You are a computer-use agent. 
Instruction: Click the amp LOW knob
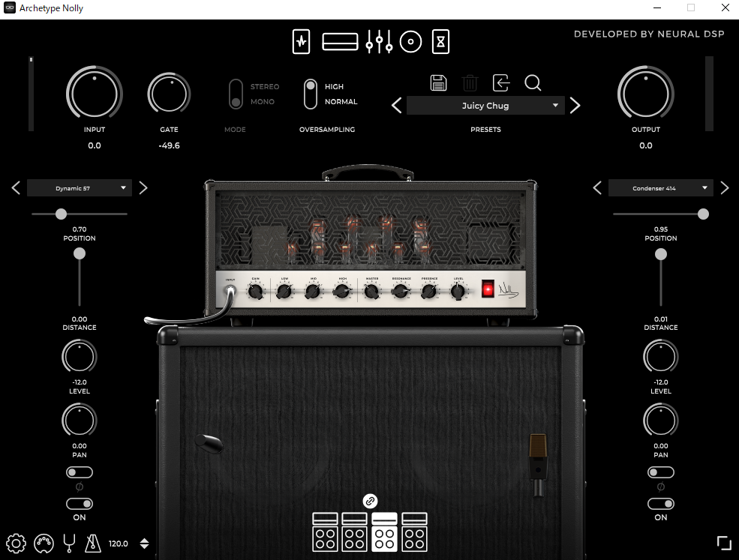284,292
